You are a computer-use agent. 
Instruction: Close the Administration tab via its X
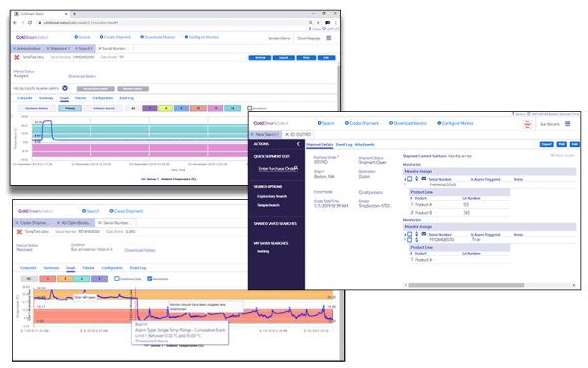(x=15, y=49)
